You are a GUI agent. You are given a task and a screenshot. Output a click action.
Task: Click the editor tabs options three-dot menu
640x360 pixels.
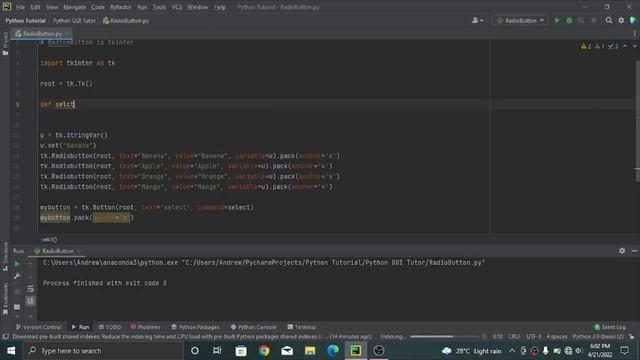tap(635, 33)
